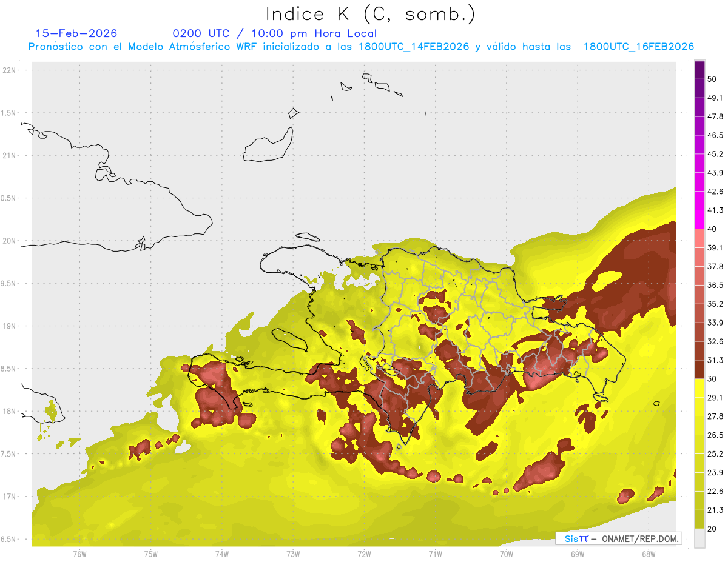The image size is (728, 562).
Task: Pick the gray swatch below colorbar 20
Action: point(699,539)
